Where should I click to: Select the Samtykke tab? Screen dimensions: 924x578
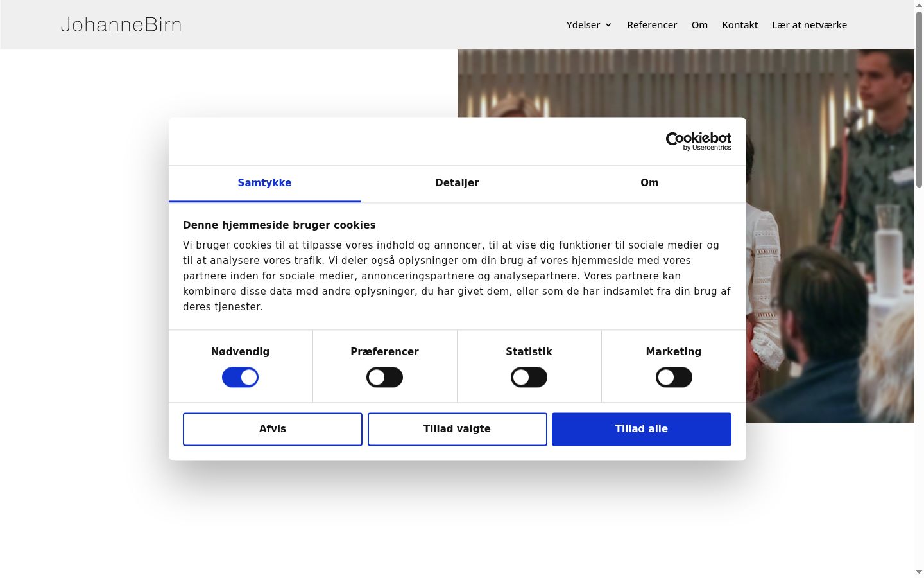click(264, 183)
